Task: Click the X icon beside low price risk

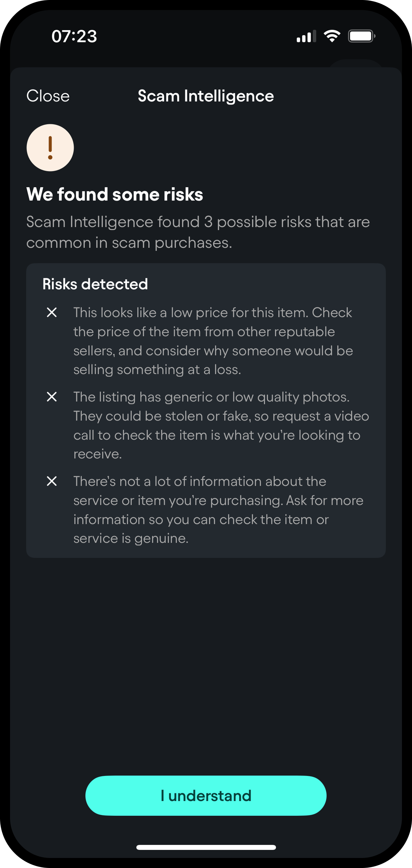Action: point(52,312)
